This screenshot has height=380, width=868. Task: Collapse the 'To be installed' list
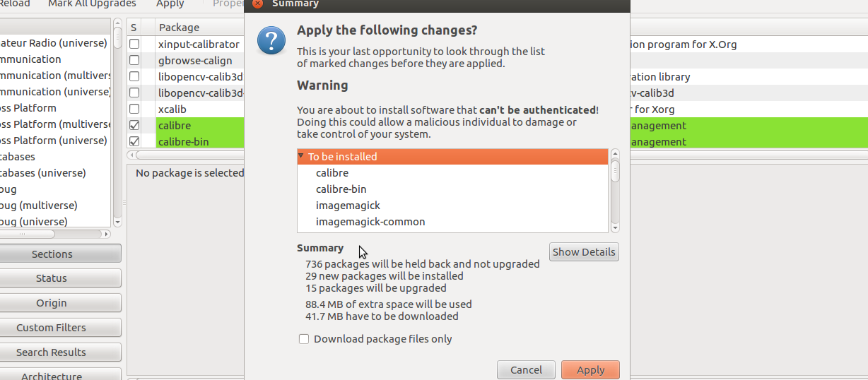(x=301, y=156)
